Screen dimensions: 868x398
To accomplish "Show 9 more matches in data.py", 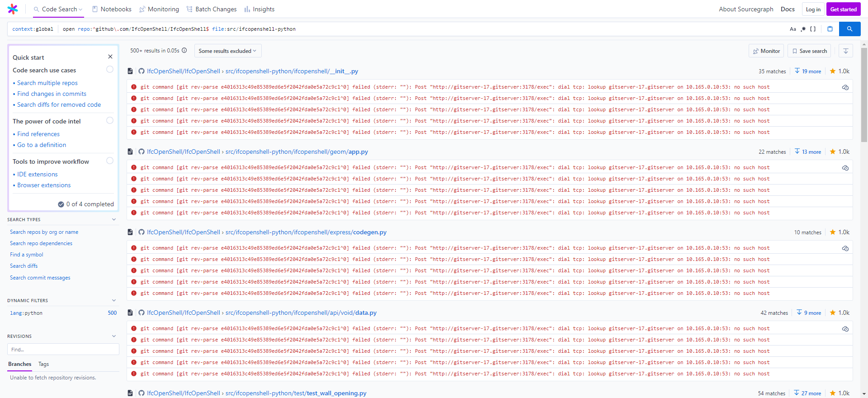I will click(x=809, y=313).
